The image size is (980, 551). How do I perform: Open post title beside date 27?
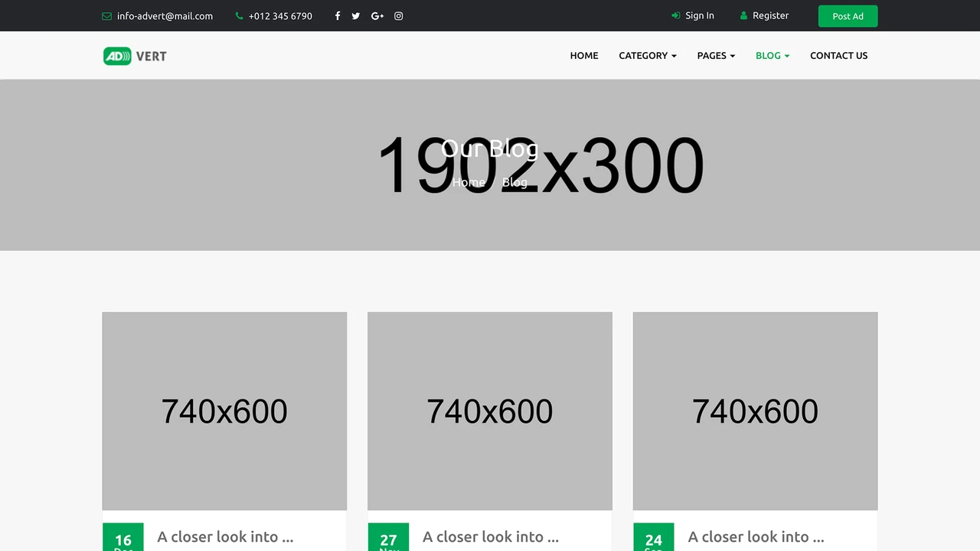[x=491, y=536]
